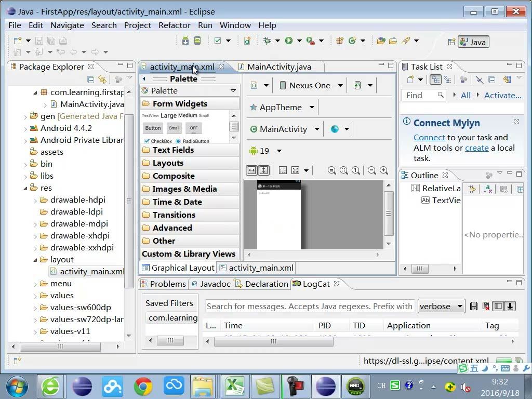This screenshot has width=532, height=399.
Task: Click the New Java Package icon
Action: [340, 41]
